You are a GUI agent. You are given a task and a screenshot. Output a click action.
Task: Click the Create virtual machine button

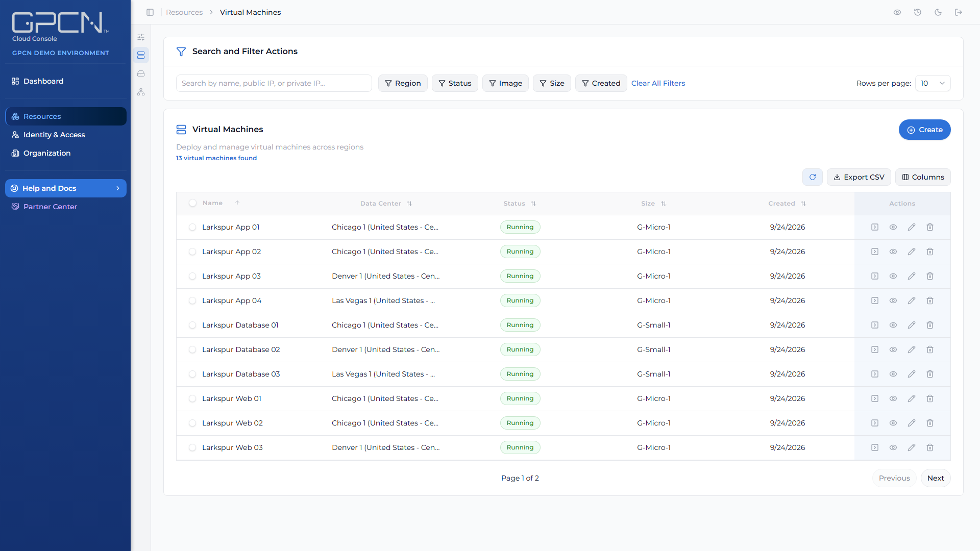pos(924,130)
